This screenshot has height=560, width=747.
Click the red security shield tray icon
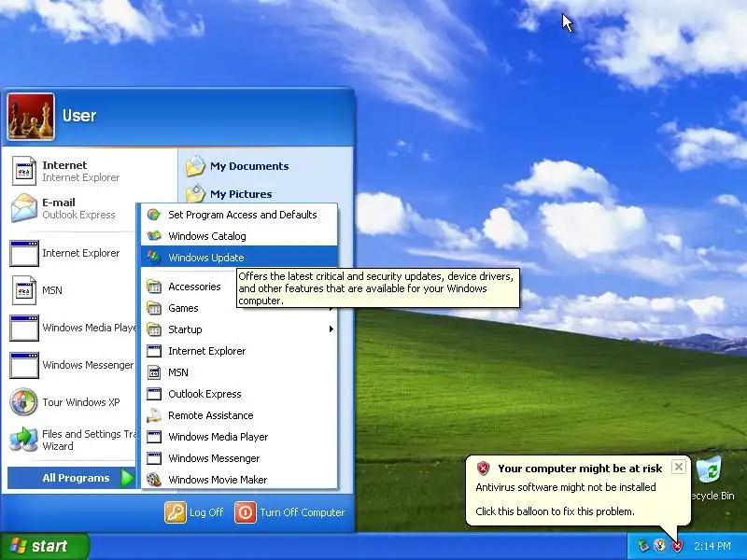coord(678,546)
